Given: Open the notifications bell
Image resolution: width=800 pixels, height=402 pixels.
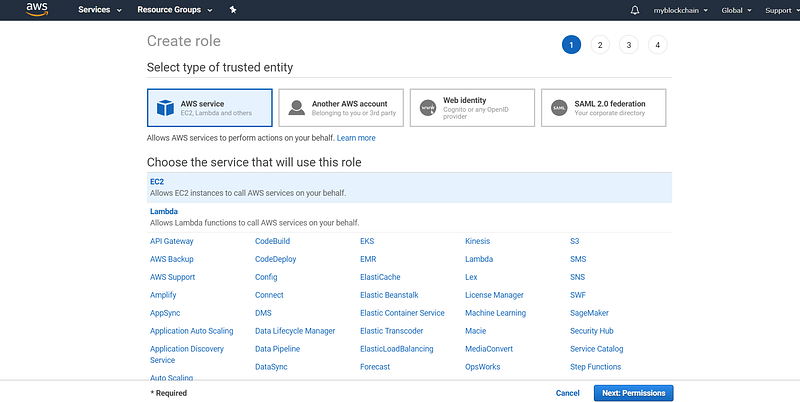Looking at the screenshot, I should (635, 10).
